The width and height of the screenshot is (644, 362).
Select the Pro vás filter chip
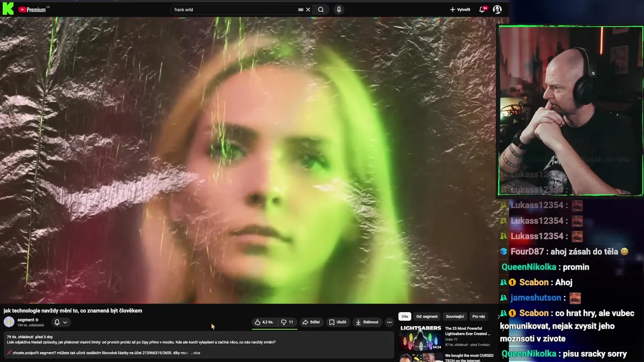pyautogui.click(x=478, y=317)
